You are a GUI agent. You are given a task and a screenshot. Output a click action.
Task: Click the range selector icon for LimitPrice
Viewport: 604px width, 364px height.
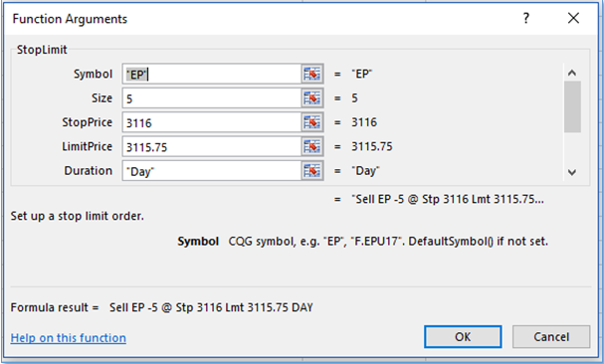[312, 147]
